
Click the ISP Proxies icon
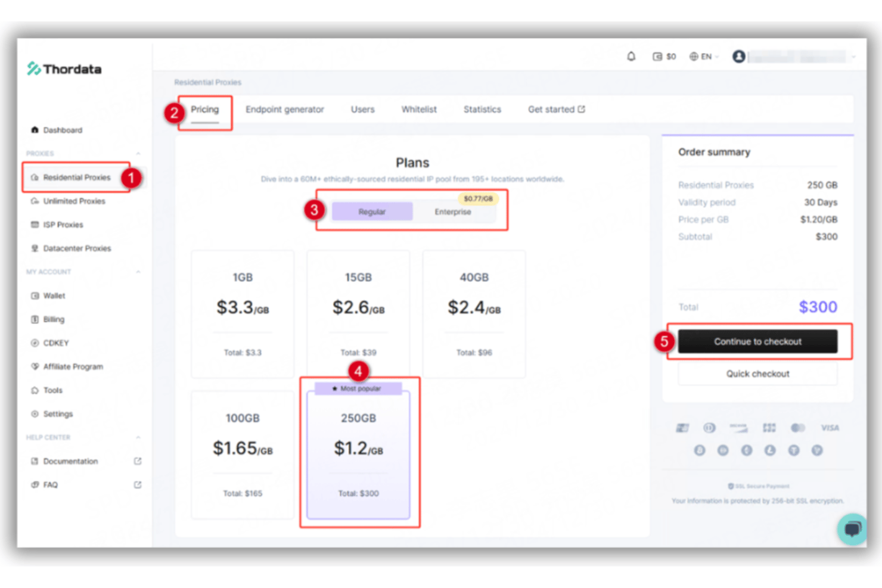35,225
